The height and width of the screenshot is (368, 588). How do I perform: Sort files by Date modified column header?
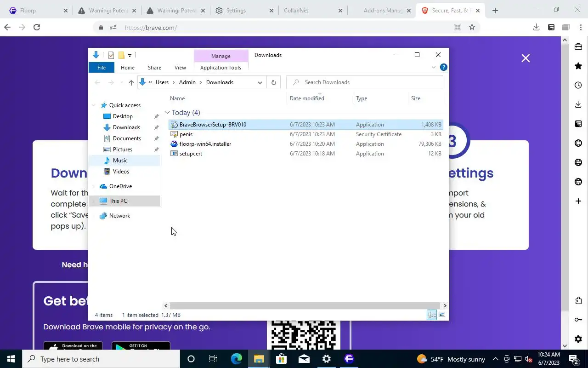[320, 98]
